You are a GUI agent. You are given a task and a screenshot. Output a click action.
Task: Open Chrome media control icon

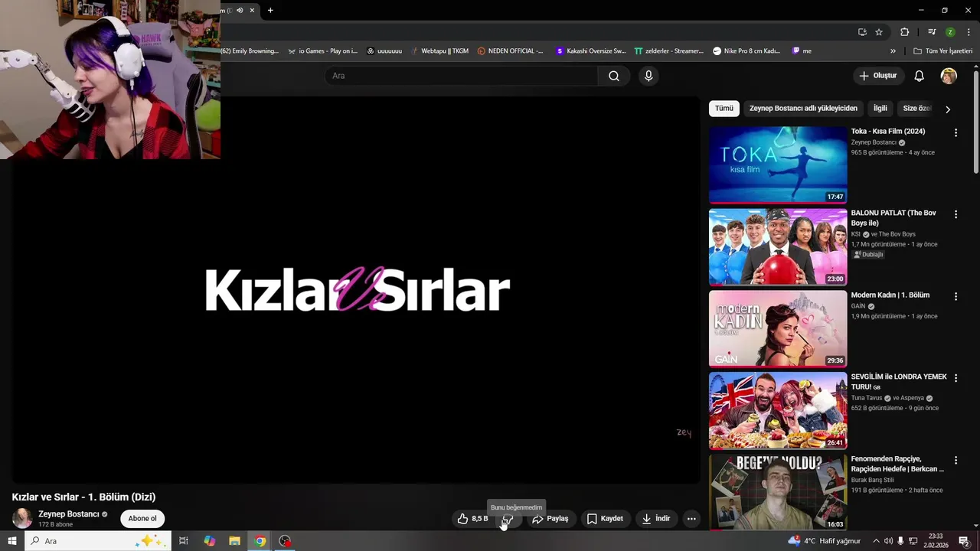point(932,32)
